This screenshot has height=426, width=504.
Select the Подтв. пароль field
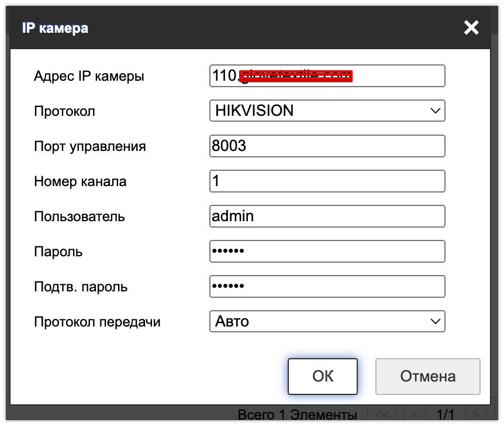pos(327,286)
